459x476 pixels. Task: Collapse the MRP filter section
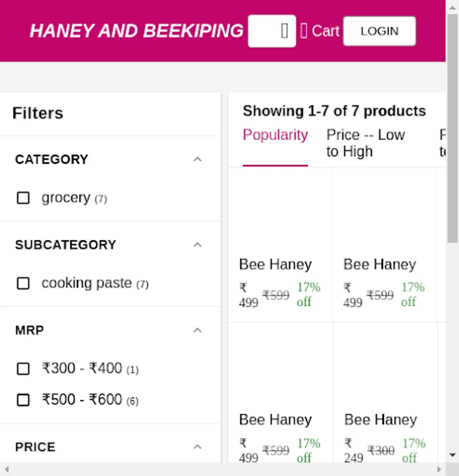pos(197,331)
